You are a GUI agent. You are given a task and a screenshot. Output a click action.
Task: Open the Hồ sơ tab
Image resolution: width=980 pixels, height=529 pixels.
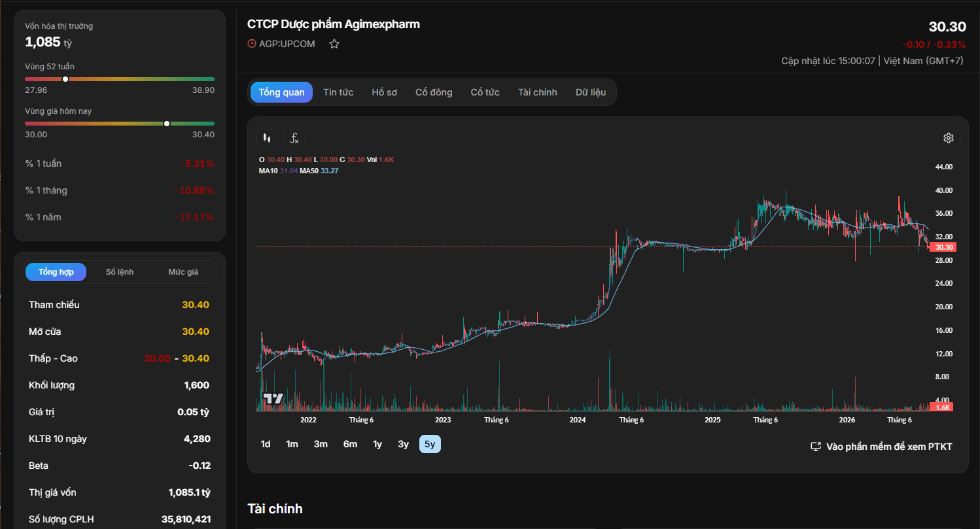[385, 92]
